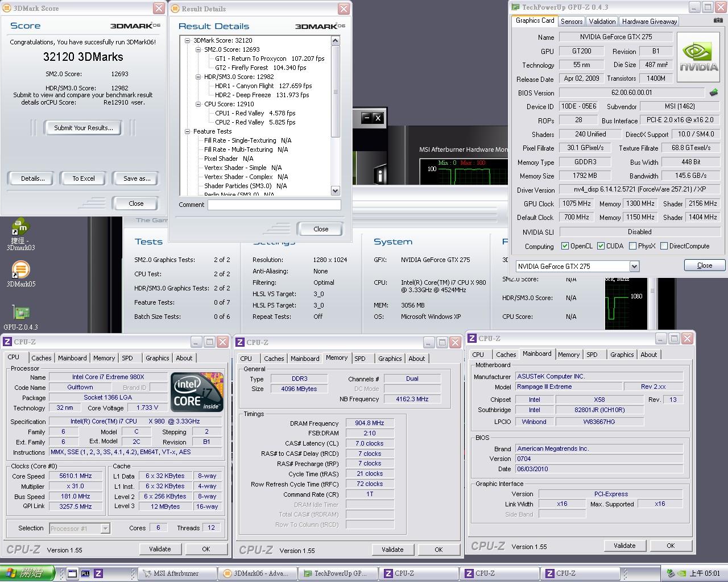Select CPU1 - Red Valley row
The width and height of the screenshot is (728, 582).
click(x=255, y=113)
